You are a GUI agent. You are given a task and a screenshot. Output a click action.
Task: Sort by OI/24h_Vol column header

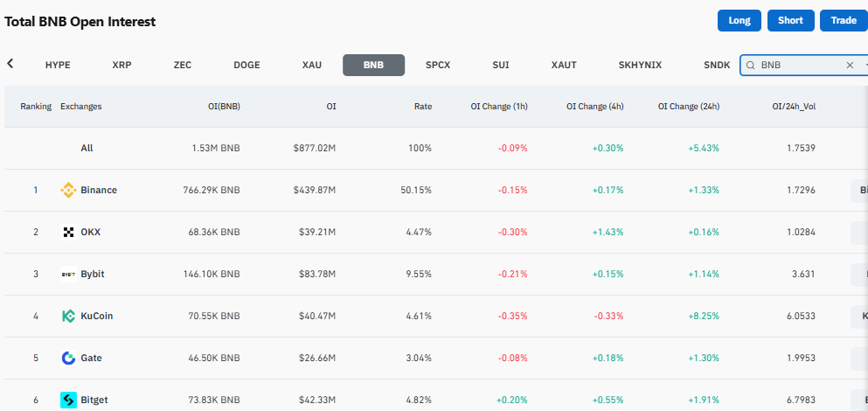(794, 107)
